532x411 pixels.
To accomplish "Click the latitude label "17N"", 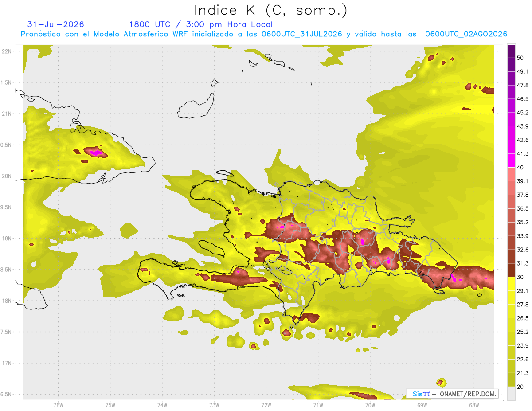I will 7,363.
